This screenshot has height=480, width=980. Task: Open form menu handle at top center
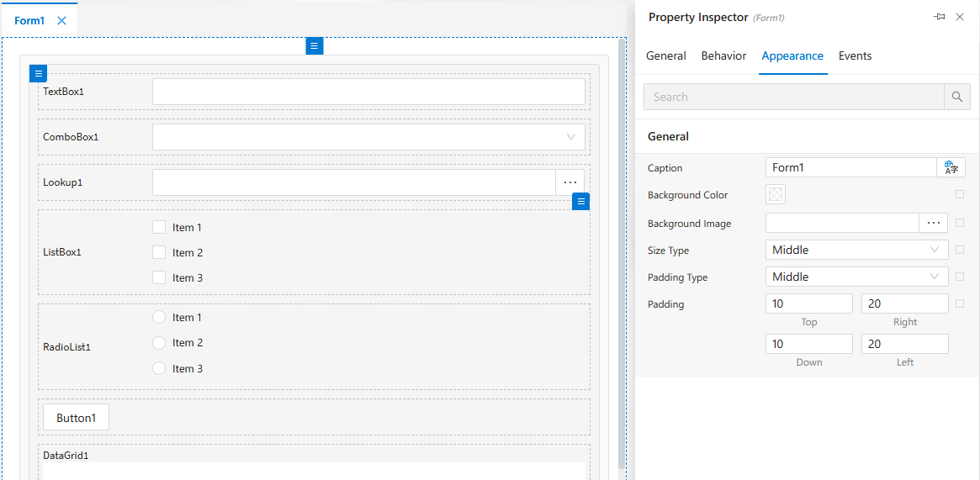(315, 45)
